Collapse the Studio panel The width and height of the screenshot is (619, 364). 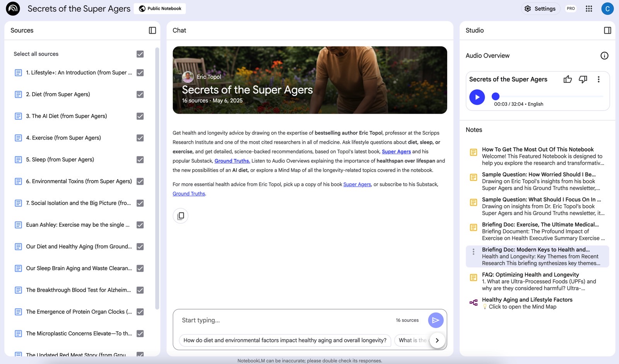[607, 31]
